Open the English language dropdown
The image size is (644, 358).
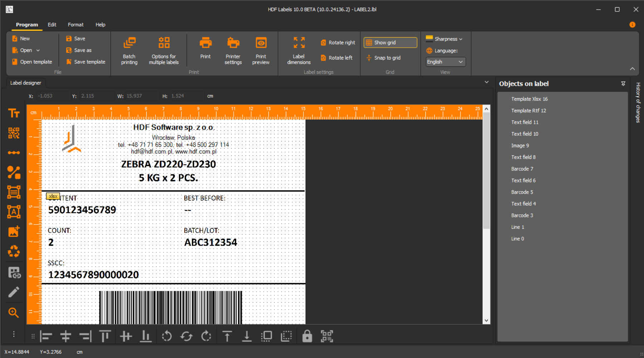click(445, 62)
